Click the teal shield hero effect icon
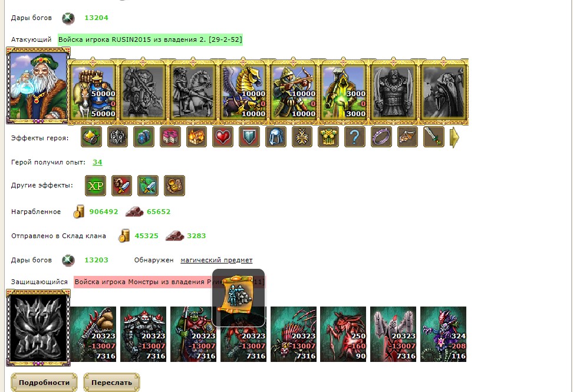The height and width of the screenshot is (392, 573). coord(249,137)
